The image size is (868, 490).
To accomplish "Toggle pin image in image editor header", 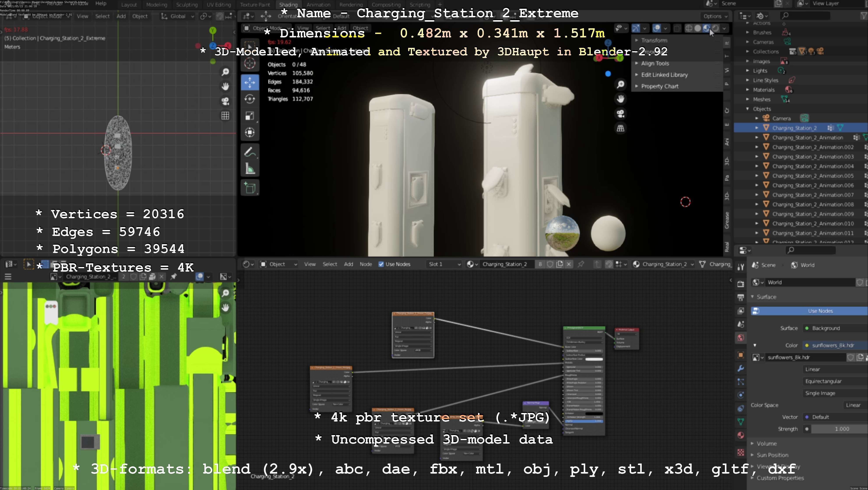I will [x=174, y=277].
